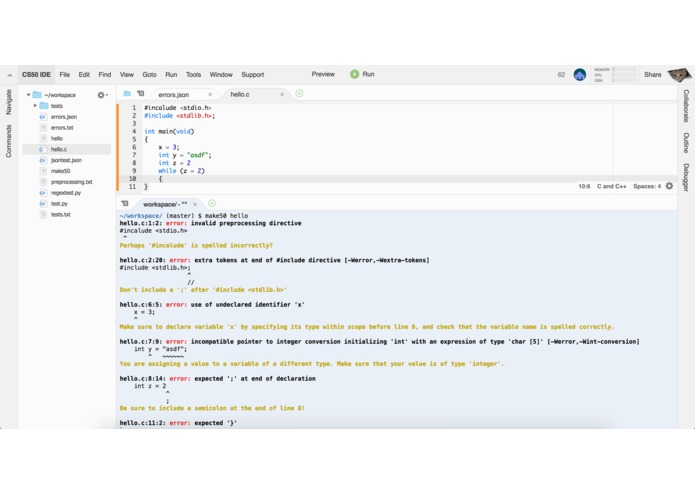
Task: Collapse menu bar using the up arrow
Action: pyautogui.click(x=9, y=75)
